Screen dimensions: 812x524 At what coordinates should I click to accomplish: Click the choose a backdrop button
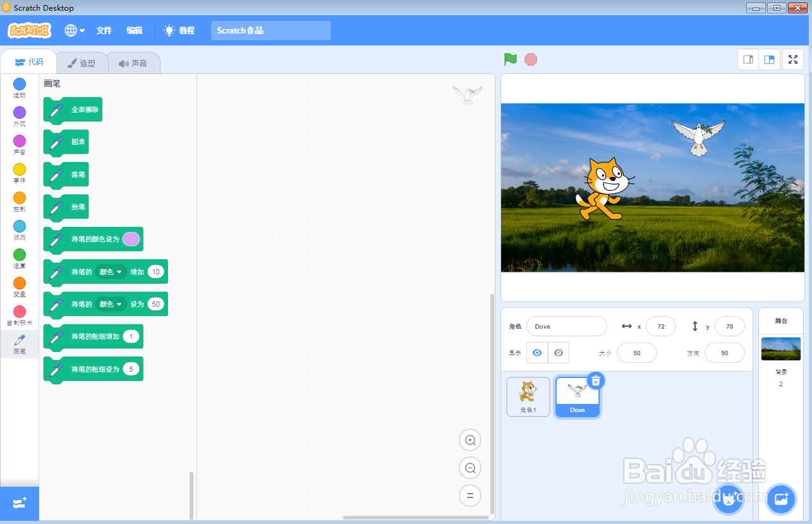click(x=781, y=499)
